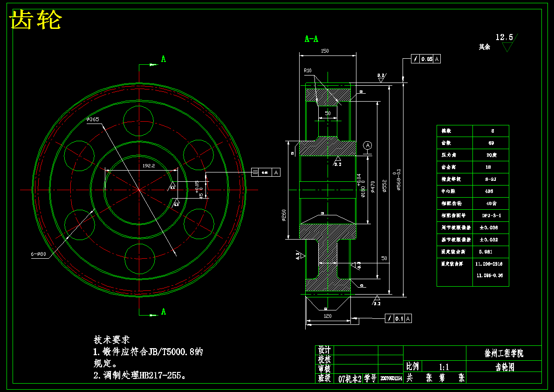Select the ø552 pitch diameter dimension
Screen dimensions: 554x392
click(385, 186)
